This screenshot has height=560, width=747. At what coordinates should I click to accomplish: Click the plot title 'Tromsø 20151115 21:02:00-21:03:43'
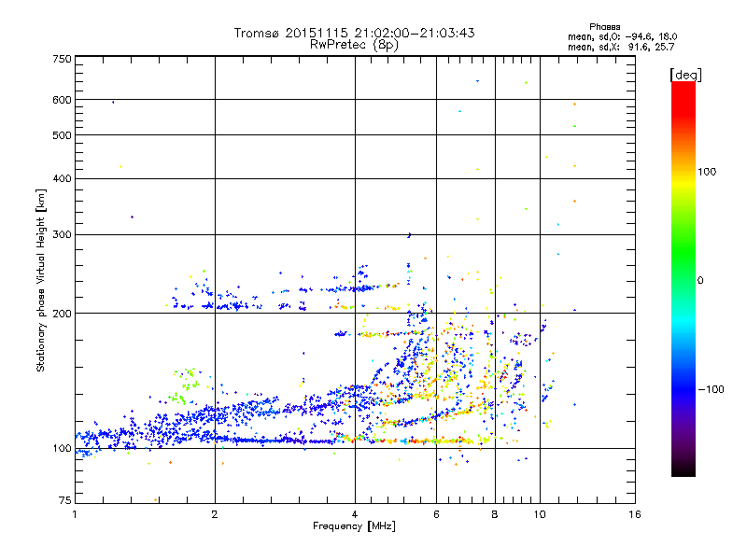click(354, 33)
